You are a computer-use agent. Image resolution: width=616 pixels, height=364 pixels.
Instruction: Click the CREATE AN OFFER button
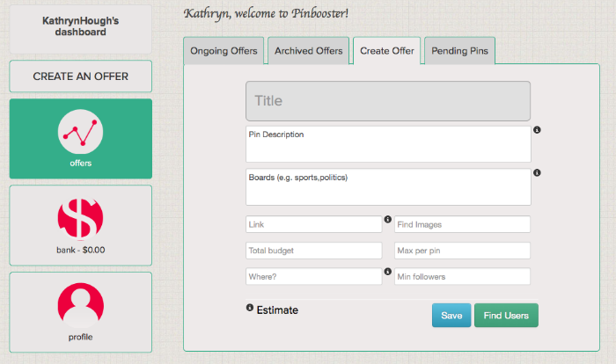(x=81, y=76)
